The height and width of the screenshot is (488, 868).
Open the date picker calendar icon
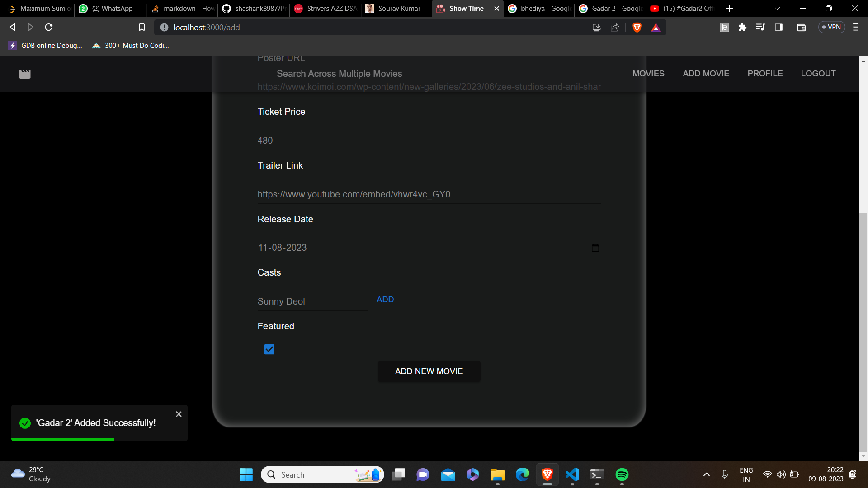tap(595, 248)
